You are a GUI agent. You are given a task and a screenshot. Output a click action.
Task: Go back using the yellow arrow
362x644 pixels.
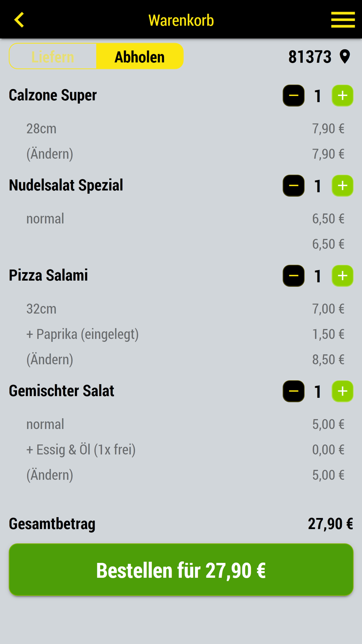[x=19, y=20]
